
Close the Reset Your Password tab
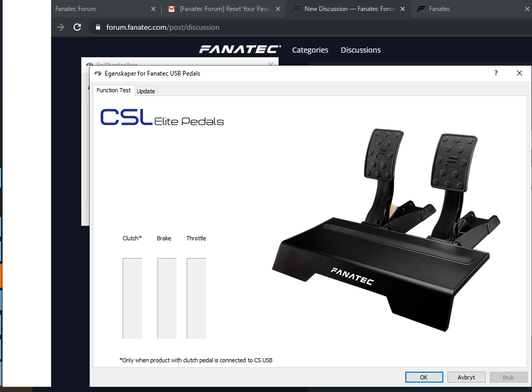click(x=278, y=9)
